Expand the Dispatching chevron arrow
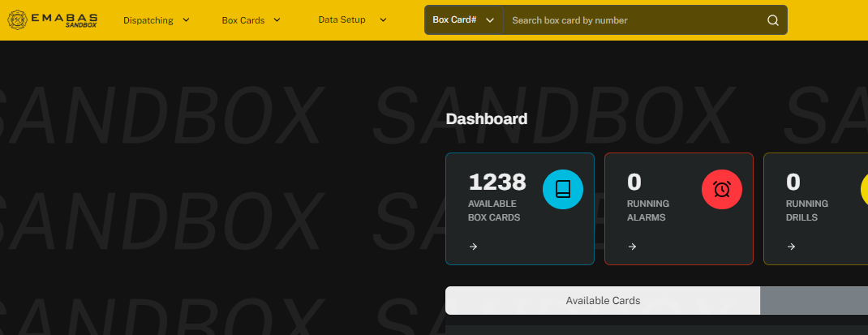The height and width of the screenshot is (335, 868). click(186, 20)
